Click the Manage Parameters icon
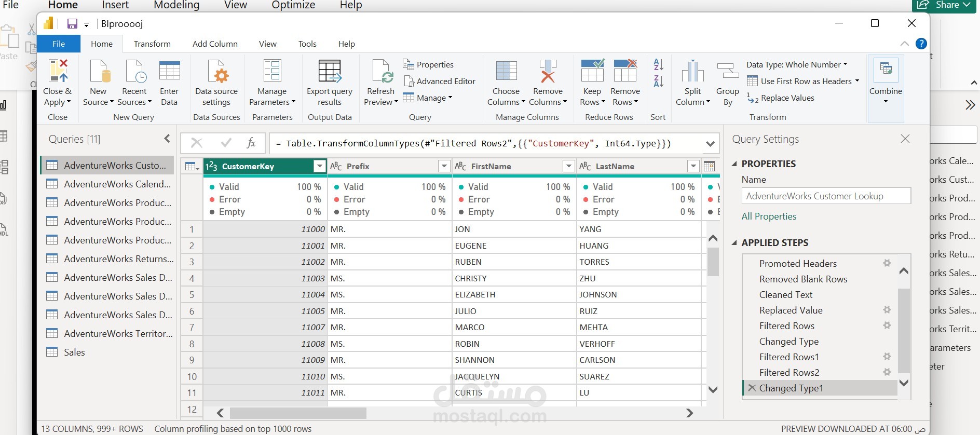 272,71
